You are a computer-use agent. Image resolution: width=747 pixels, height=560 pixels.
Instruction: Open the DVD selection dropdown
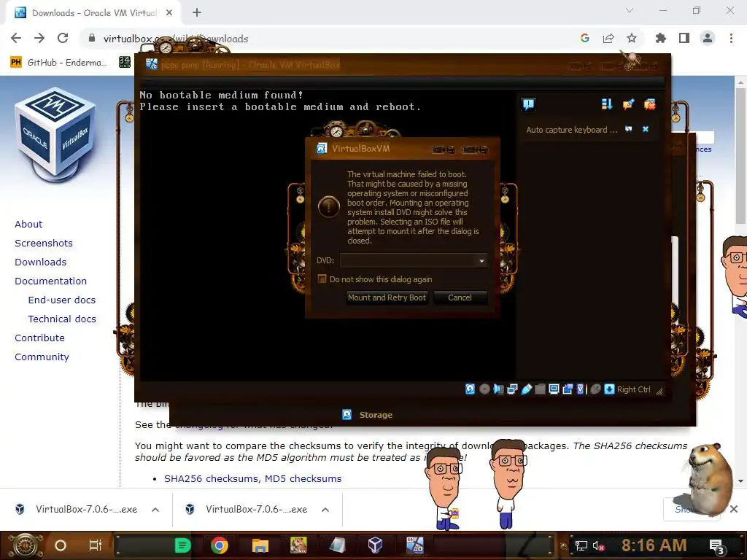pos(414,260)
